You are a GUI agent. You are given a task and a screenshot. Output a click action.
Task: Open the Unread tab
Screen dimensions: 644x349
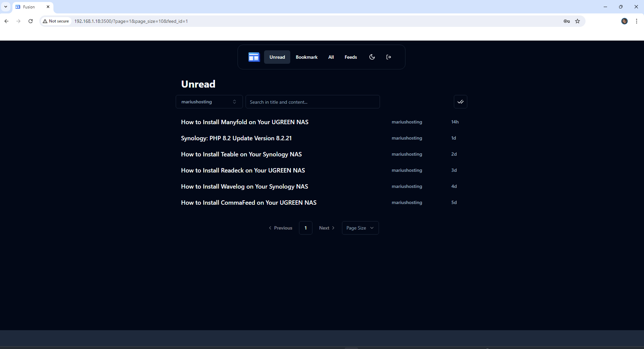[277, 57]
